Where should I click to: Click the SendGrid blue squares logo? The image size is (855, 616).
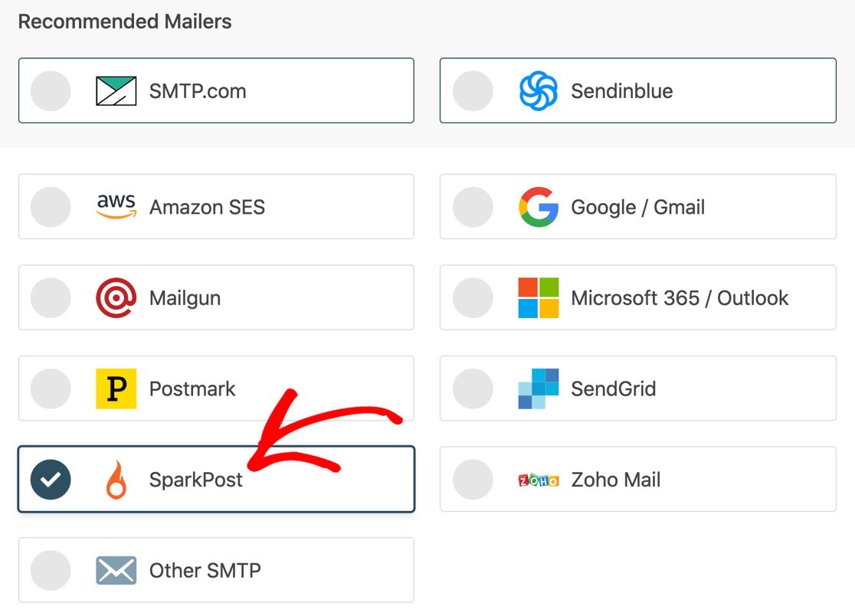coord(538,388)
